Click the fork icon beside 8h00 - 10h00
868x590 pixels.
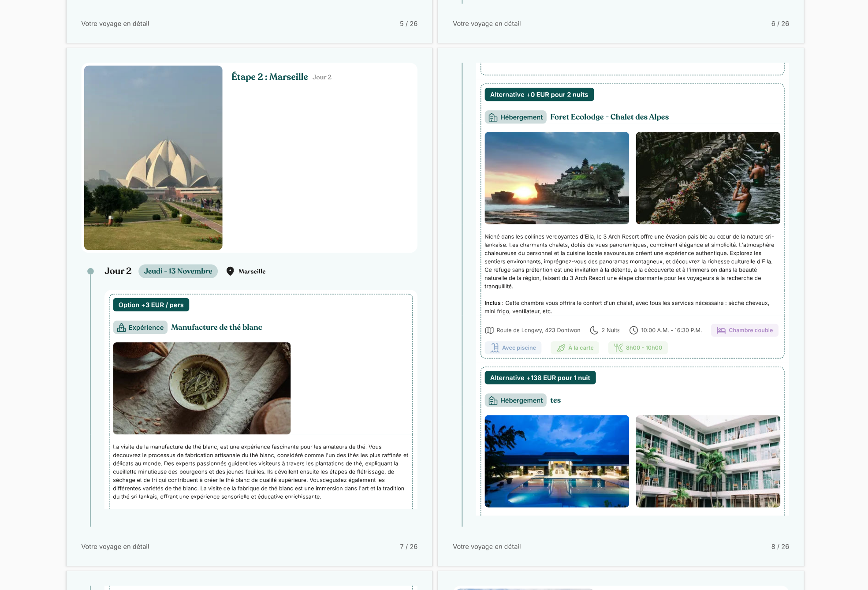pyautogui.click(x=618, y=348)
